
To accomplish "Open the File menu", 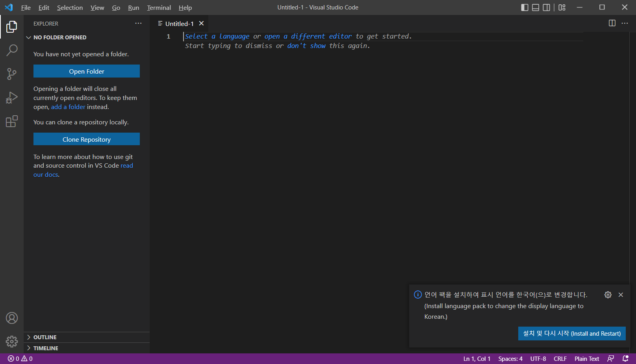I will pyautogui.click(x=26, y=7).
